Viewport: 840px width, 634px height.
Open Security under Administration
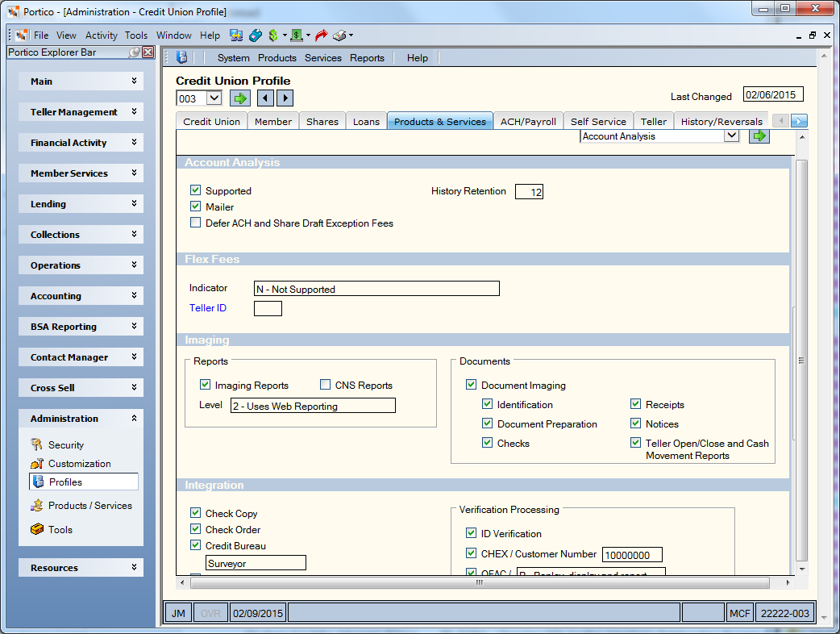(x=66, y=444)
